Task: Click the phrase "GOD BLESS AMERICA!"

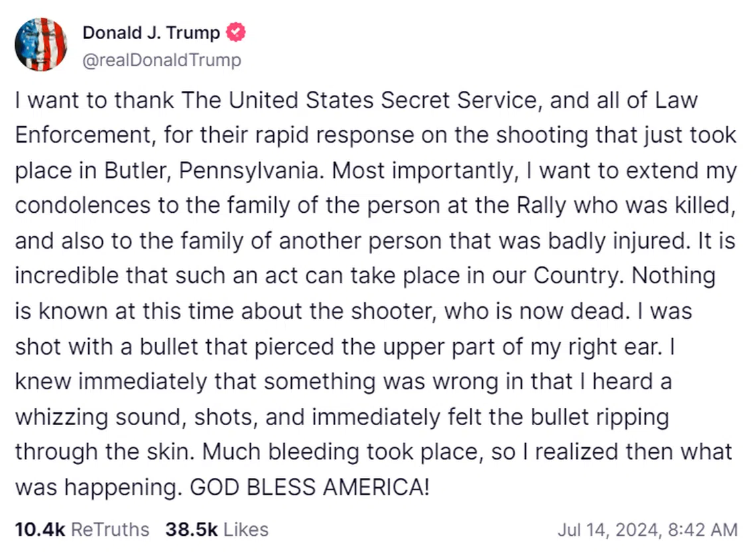Action: 310,488
